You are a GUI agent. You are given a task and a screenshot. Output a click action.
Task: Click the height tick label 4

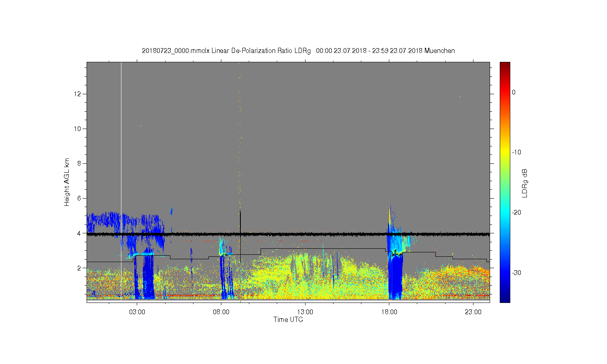(x=79, y=233)
